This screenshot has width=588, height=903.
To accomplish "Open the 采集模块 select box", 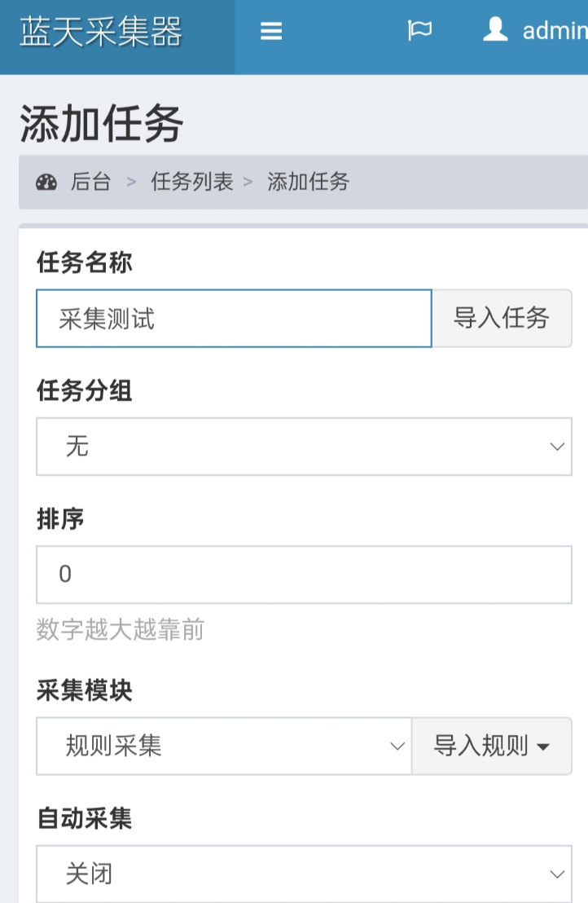I will (224, 746).
